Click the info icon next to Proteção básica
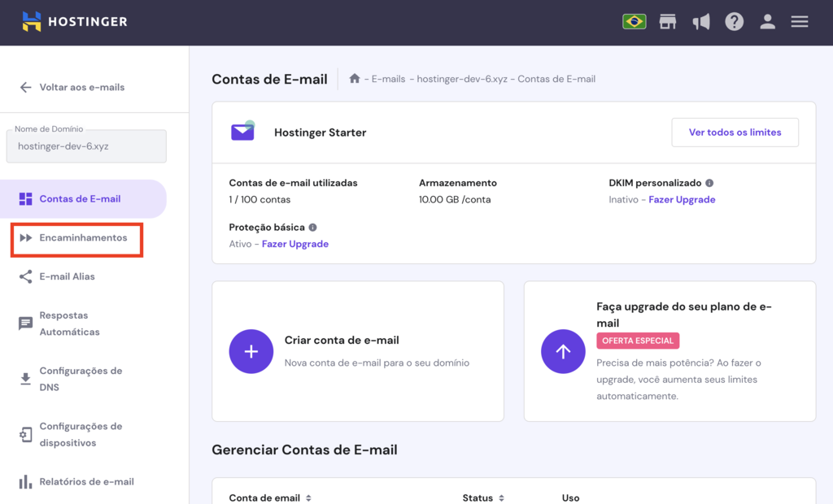The width and height of the screenshot is (833, 504). point(313,228)
